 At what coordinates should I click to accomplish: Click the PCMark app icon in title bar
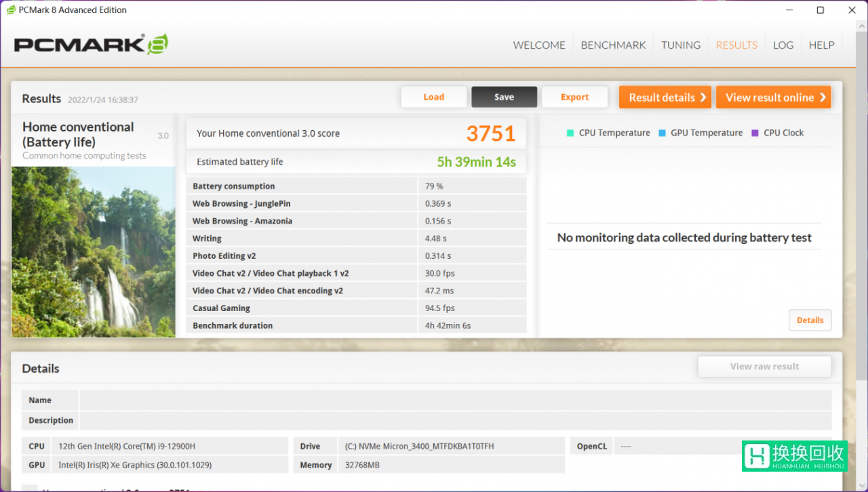[x=11, y=9]
